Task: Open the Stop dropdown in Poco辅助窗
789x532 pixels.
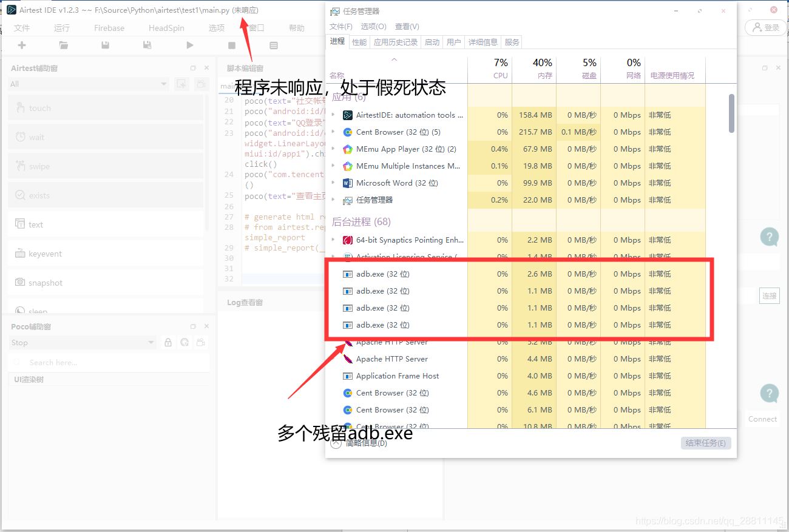Action: coord(83,343)
